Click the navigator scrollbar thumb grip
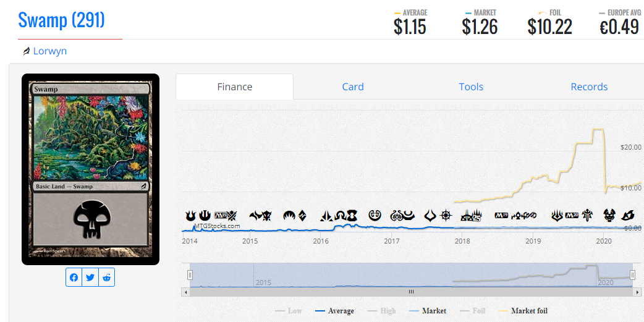Image resolution: width=644 pixels, height=322 pixels. 411,292
